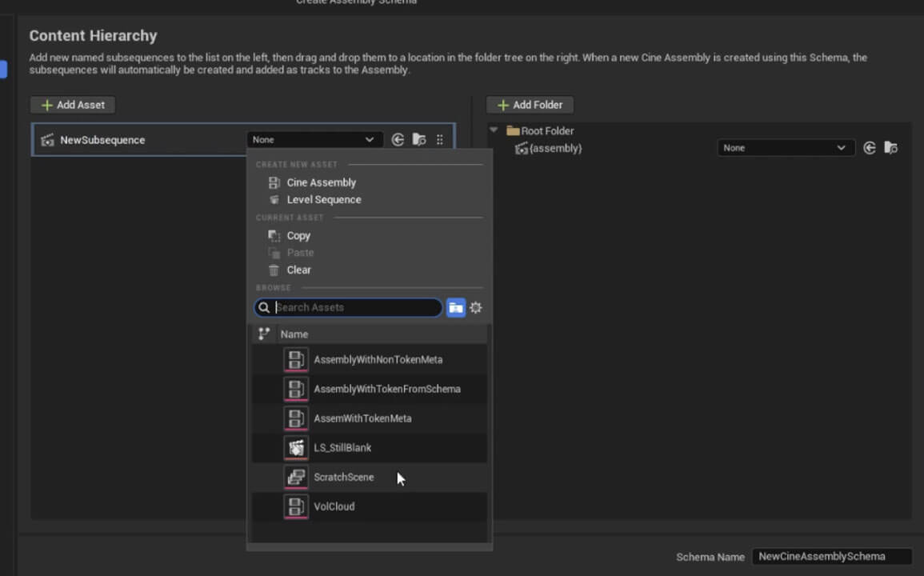Click the Level Sequence menu icon
924x576 pixels.
[274, 200]
